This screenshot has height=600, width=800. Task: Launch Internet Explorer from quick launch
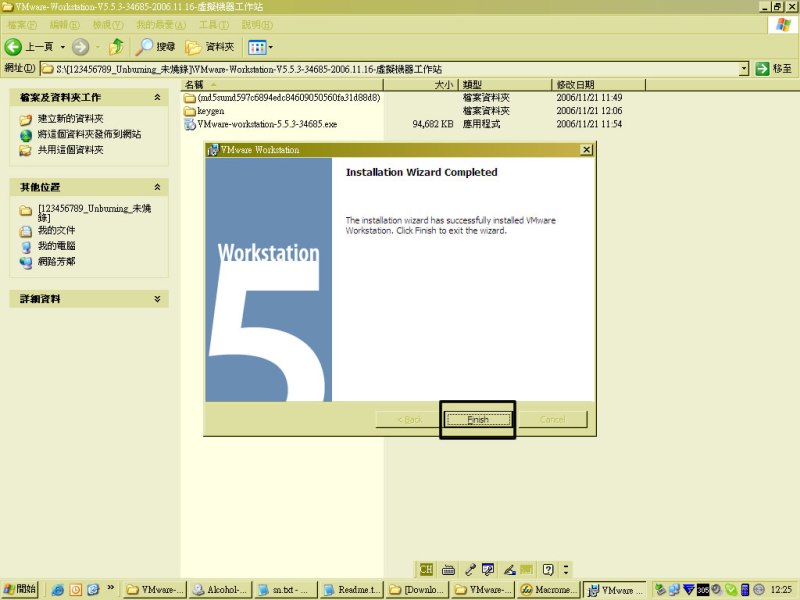coord(58,590)
